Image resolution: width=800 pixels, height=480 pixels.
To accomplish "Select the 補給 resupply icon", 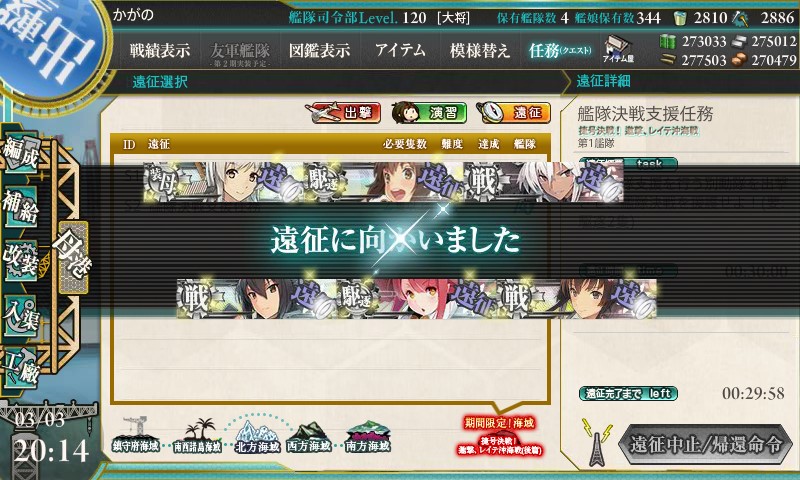I will tap(21, 205).
